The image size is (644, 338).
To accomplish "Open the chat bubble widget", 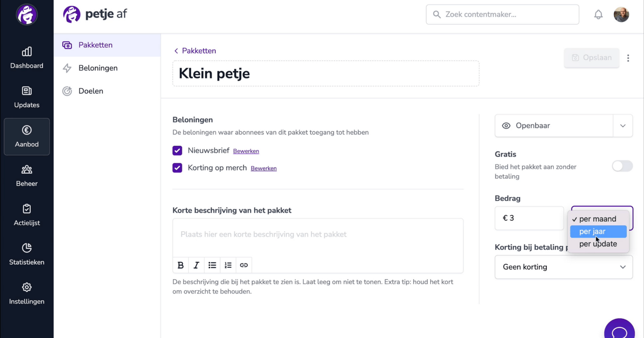I will coord(620,330).
